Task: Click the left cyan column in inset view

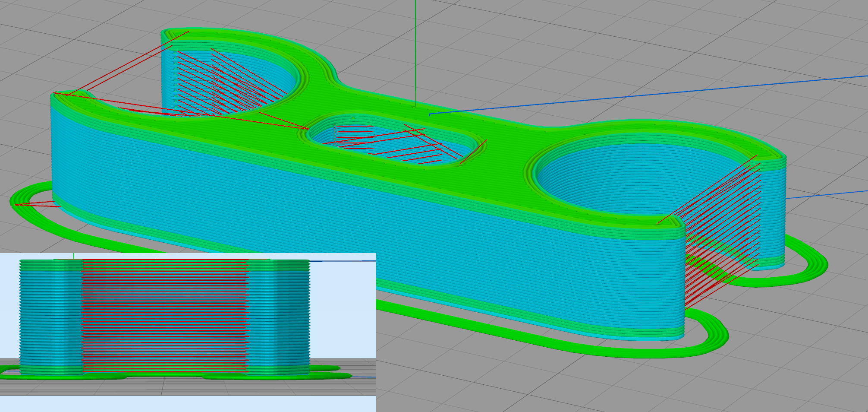Action: (50, 311)
